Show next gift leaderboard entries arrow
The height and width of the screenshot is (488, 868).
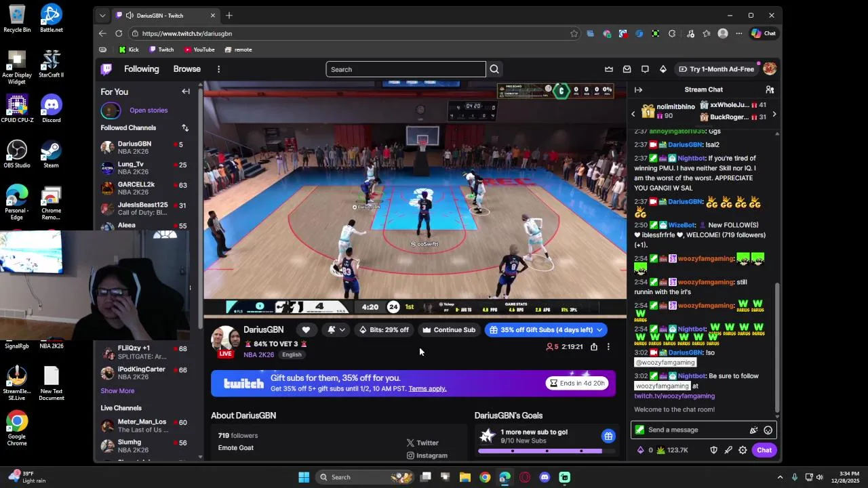click(774, 115)
